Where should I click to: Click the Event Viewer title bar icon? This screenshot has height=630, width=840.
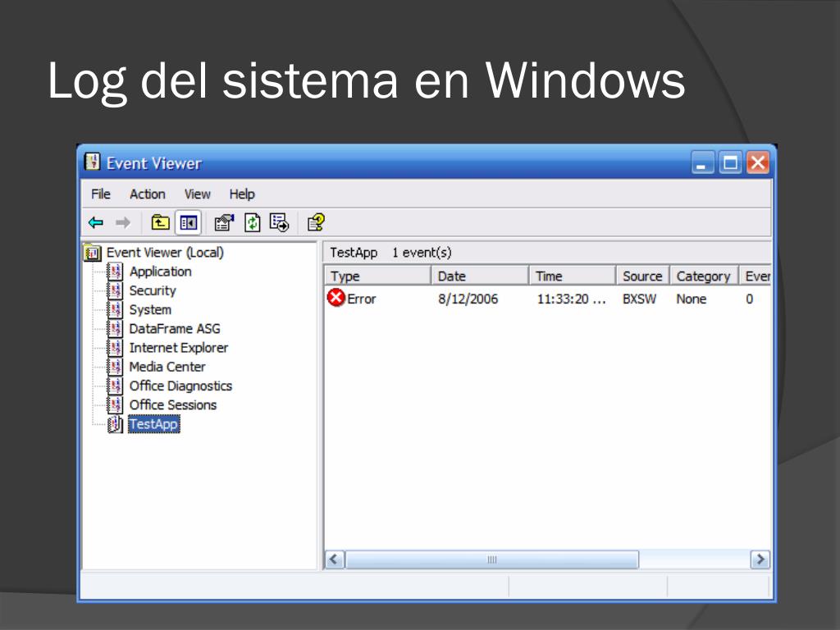[x=93, y=162]
